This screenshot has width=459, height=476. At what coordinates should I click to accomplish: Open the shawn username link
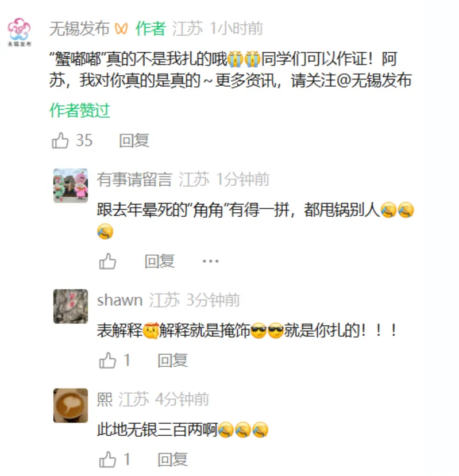point(120,300)
